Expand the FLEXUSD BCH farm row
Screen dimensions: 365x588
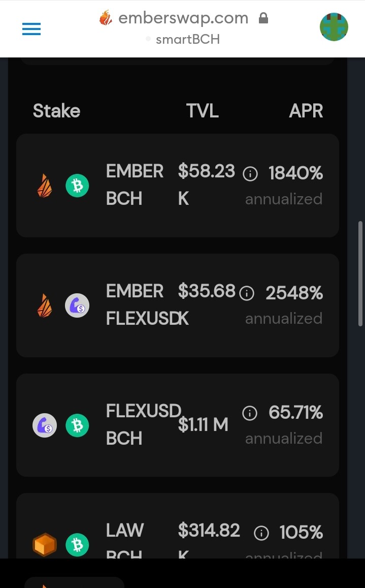click(178, 425)
